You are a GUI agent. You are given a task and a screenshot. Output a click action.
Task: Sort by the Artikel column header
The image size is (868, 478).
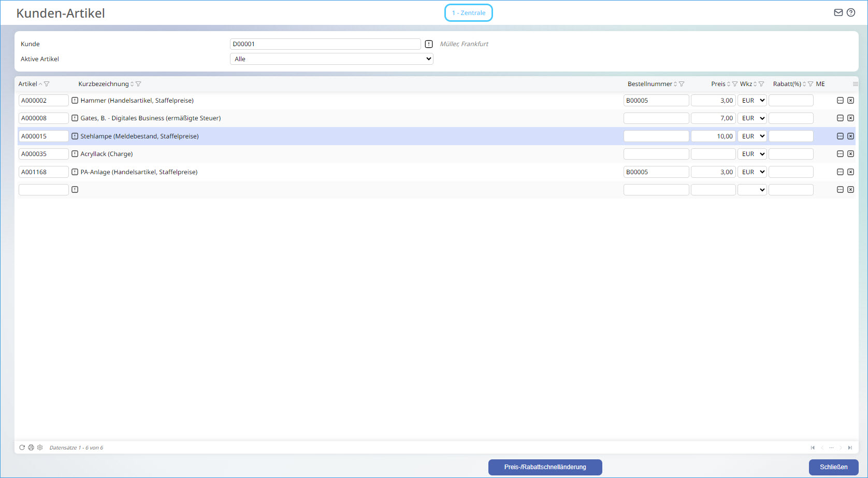(28, 84)
